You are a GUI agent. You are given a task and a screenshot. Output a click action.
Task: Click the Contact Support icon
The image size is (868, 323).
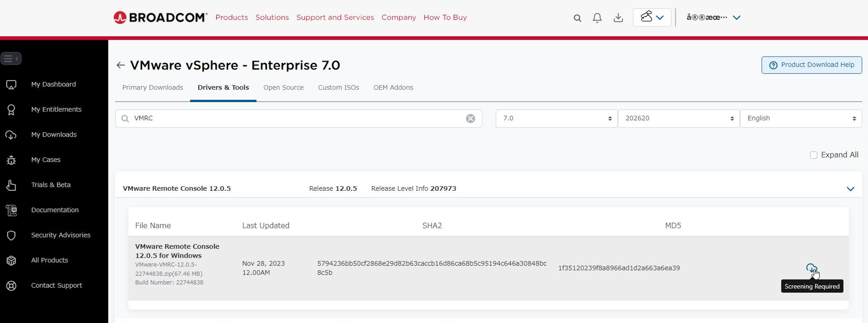click(x=11, y=286)
